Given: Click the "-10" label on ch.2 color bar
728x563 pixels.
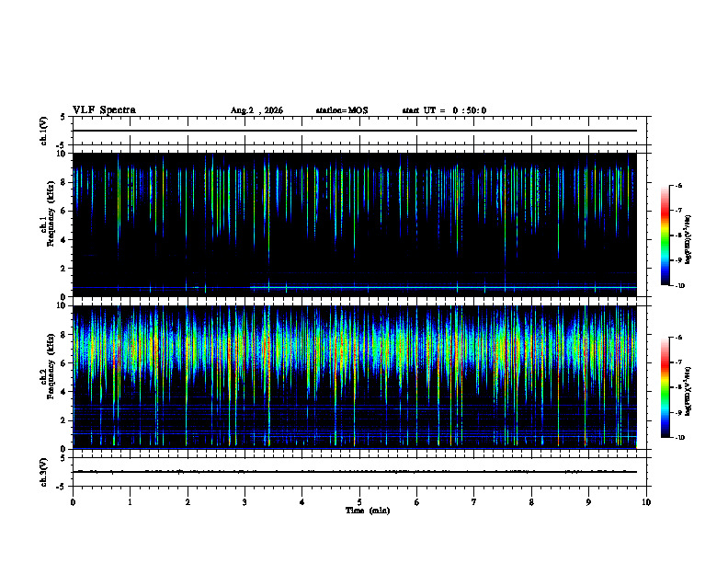Looking at the screenshot, I should coord(679,438).
